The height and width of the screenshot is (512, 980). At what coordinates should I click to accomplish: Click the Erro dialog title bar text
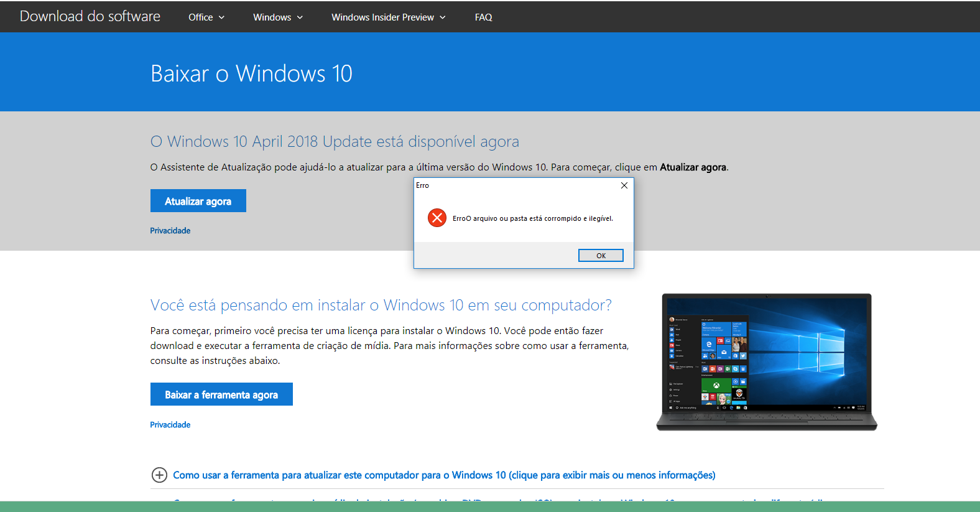pyautogui.click(x=423, y=185)
